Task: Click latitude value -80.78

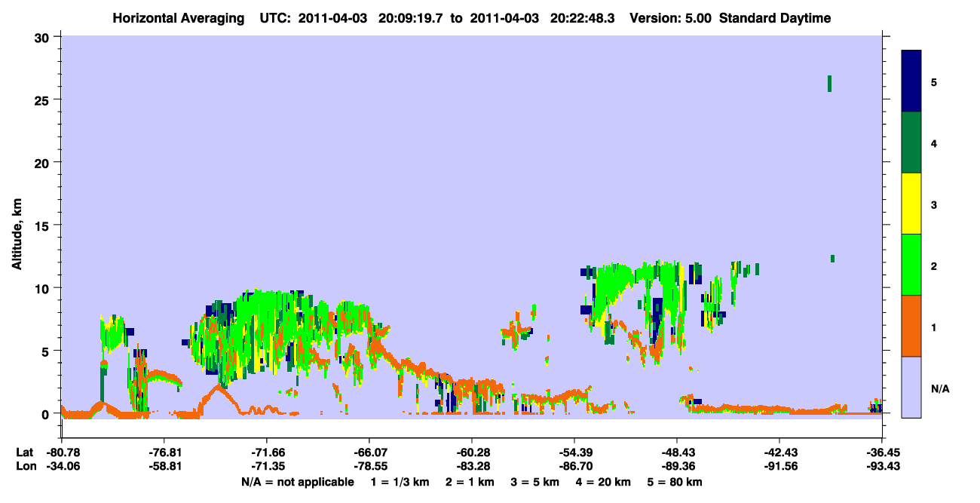Action: point(62,452)
